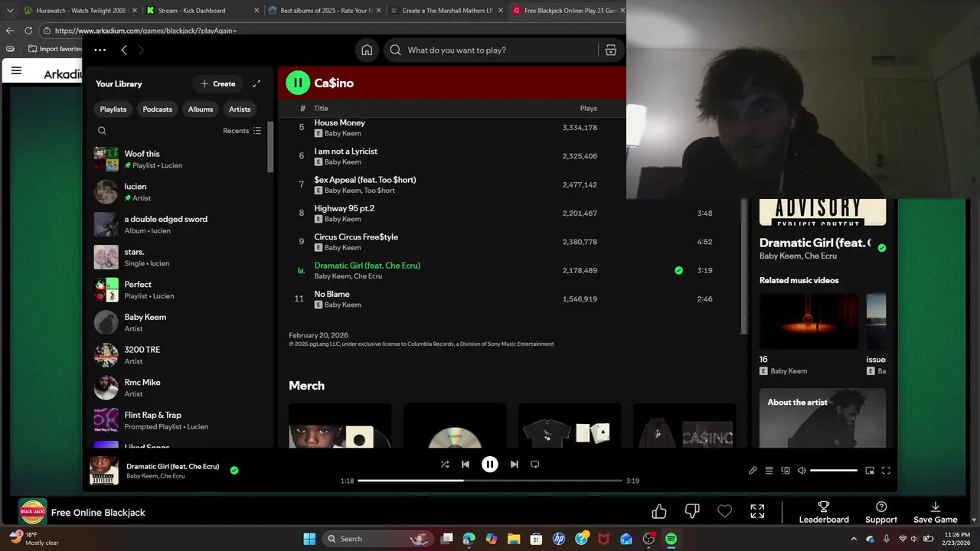Viewport: 980px width, 551px height.
Task: Mute Spotify with speaker icon
Action: pyautogui.click(x=802, y=471)
